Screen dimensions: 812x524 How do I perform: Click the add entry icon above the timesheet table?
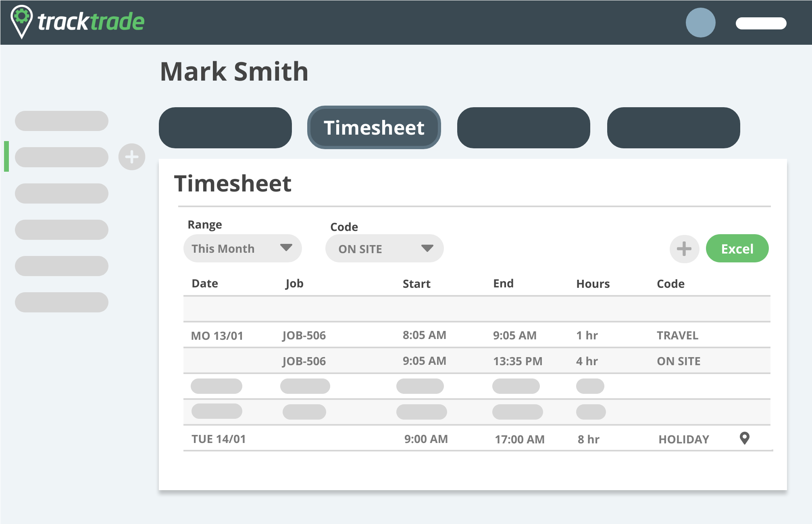click(x=684, y=249)
